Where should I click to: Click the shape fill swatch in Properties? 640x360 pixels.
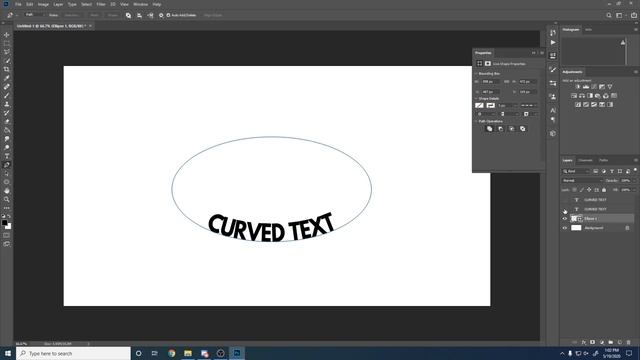[479, 105]
